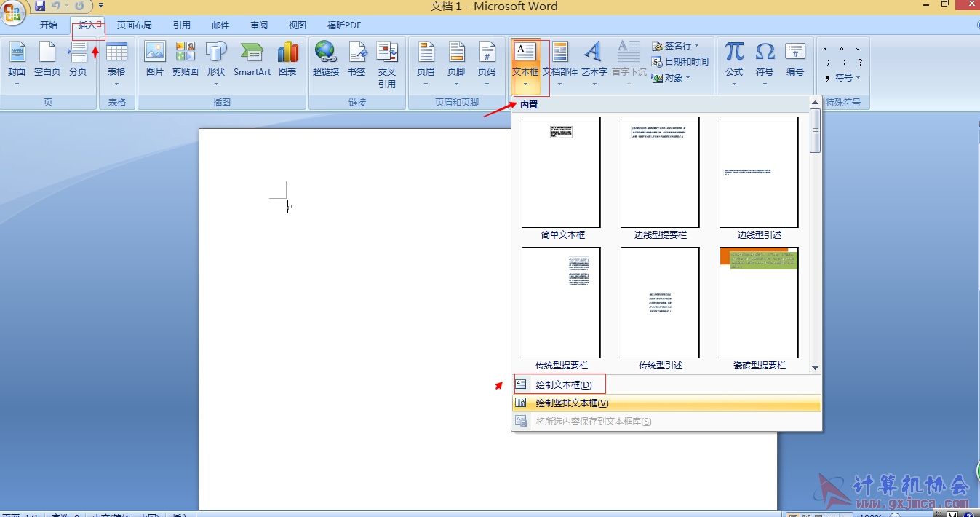Switch to the Mailings (邮件) tab

tap(220, 25)
